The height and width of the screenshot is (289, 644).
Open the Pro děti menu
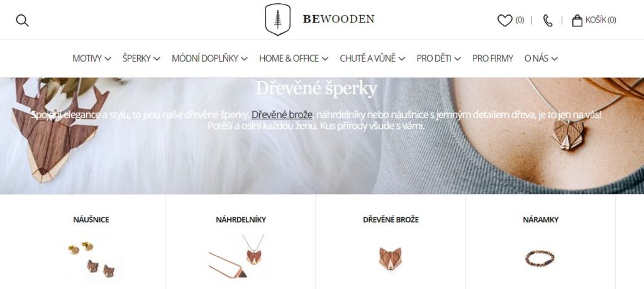pyautogui.click(x=438, y=58)
